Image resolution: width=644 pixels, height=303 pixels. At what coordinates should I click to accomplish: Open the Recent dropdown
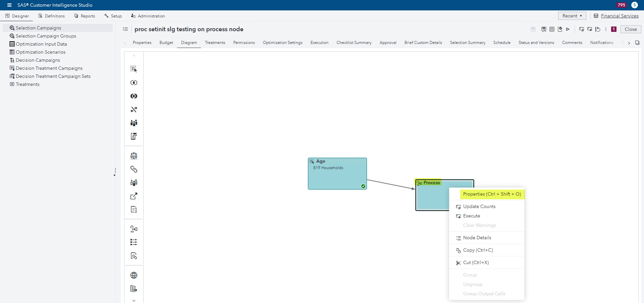(572, 16)
